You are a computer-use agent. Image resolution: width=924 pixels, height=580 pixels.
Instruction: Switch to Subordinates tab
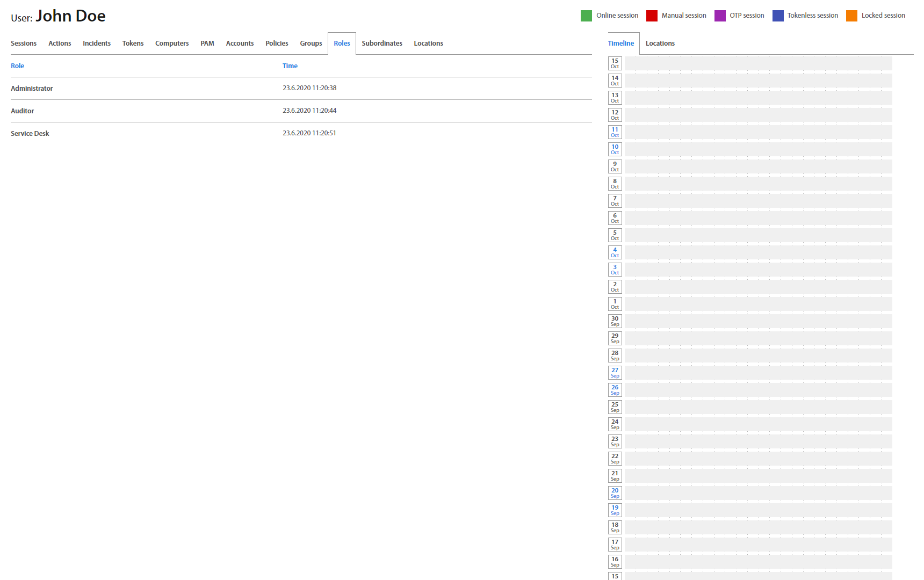pos(382,44)
